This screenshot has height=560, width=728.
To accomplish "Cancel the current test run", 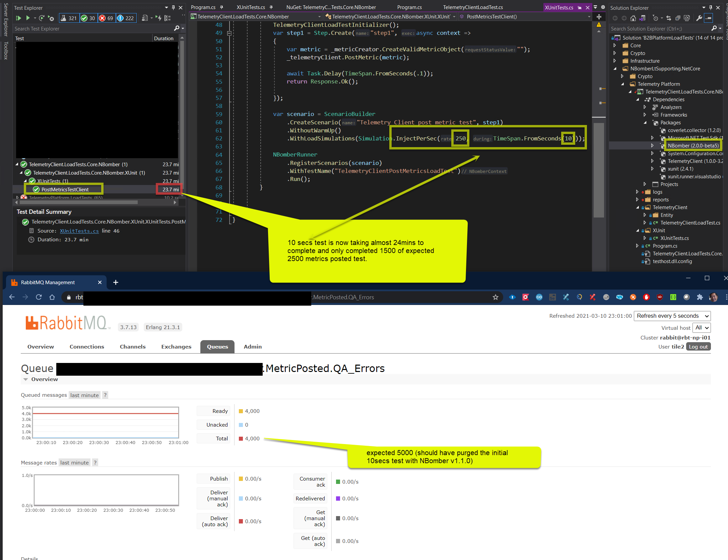I will click(x=51, y=18).
